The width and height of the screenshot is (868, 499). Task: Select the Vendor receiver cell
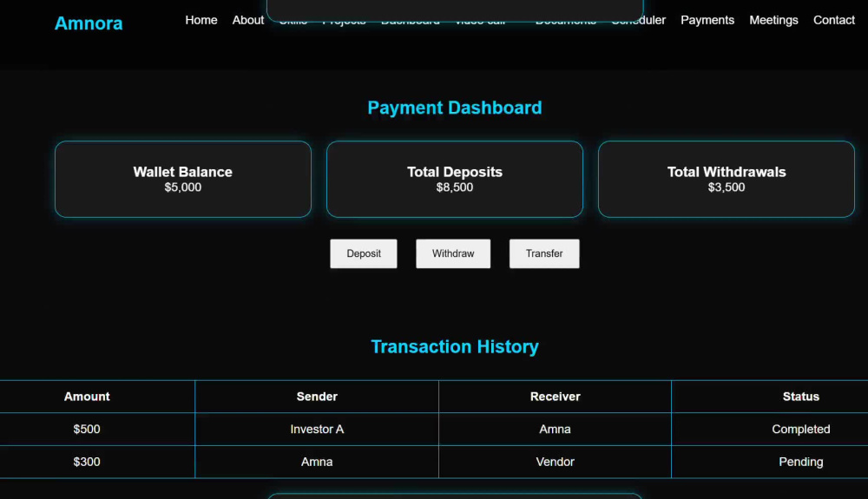coord(555,462)
